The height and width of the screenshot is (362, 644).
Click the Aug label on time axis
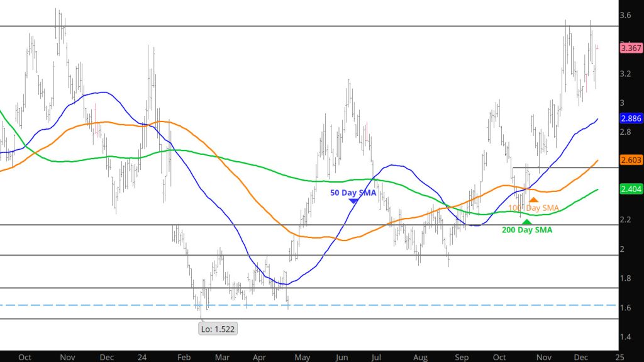click(421, 357)
